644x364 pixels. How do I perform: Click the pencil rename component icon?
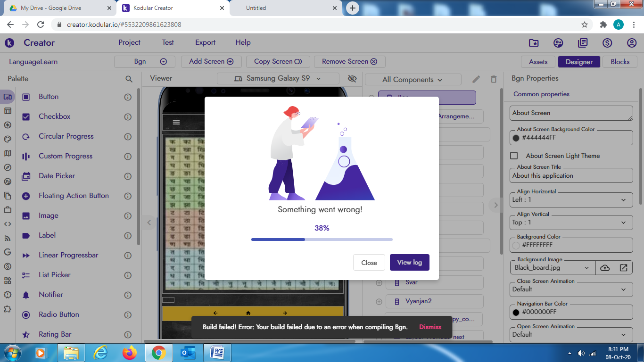coord(476,79)
